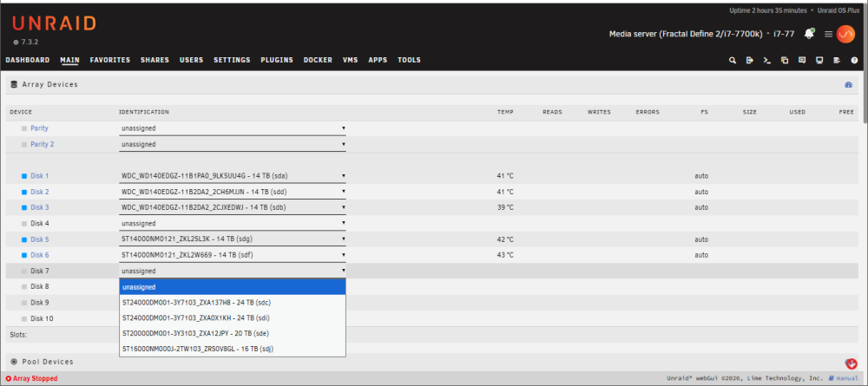Open the Parity device dropdown
Screen dimensions: 868x386
[233, 128]
